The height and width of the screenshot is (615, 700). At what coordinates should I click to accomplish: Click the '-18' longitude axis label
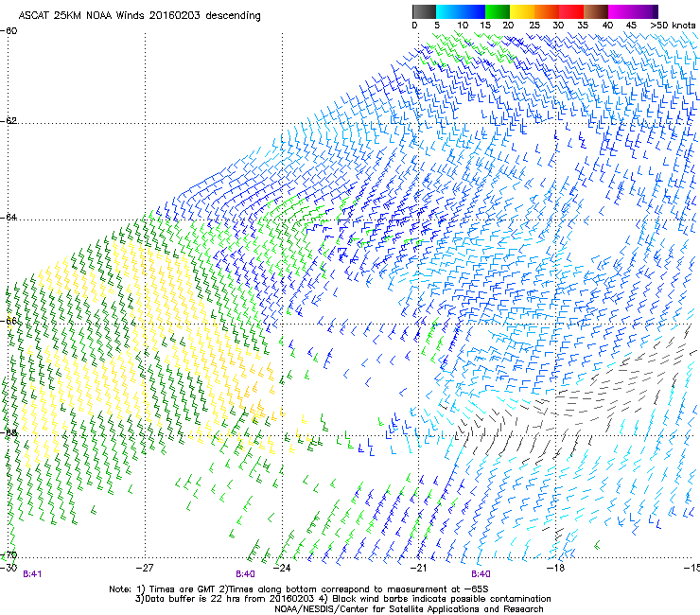tap(555, 568)
